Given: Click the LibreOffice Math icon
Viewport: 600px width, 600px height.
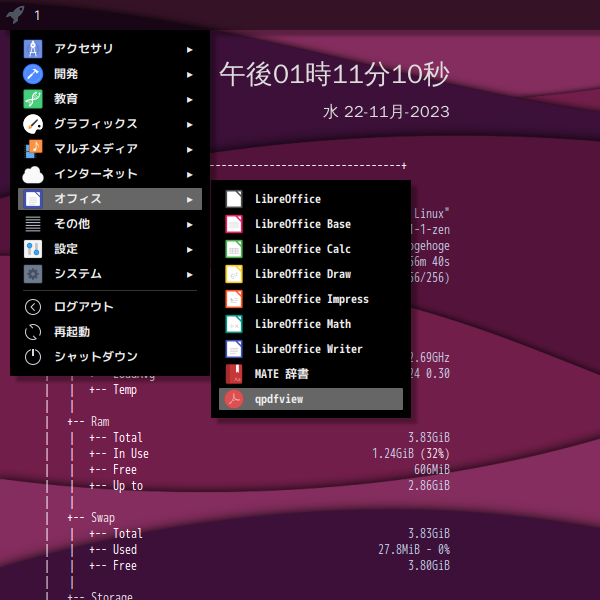Looking at the screenshot, I should click(x=234, y=324).
